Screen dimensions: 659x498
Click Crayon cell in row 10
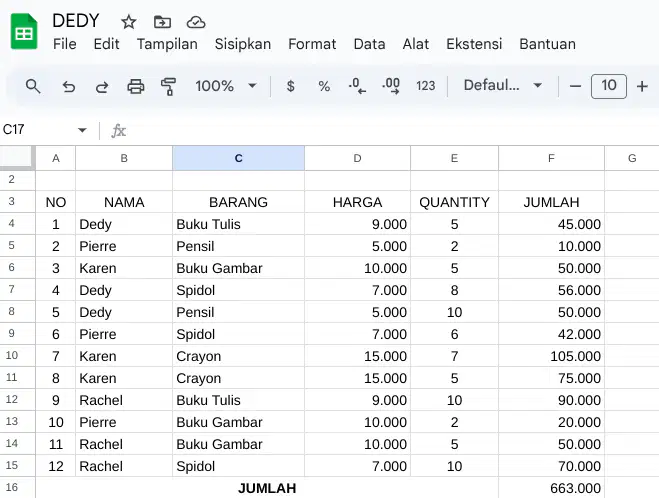coord(238,356)
